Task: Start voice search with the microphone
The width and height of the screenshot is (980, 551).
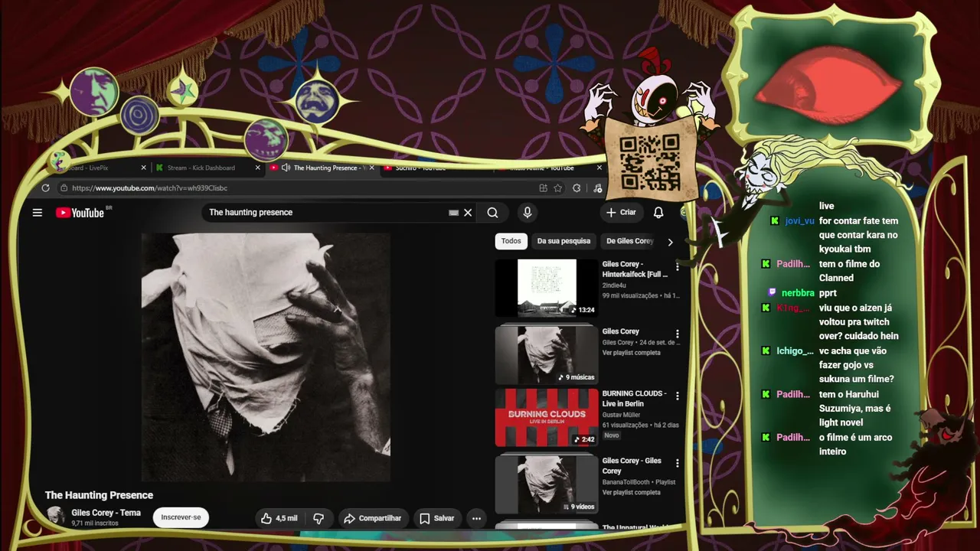Action: (x=527, y=213)
